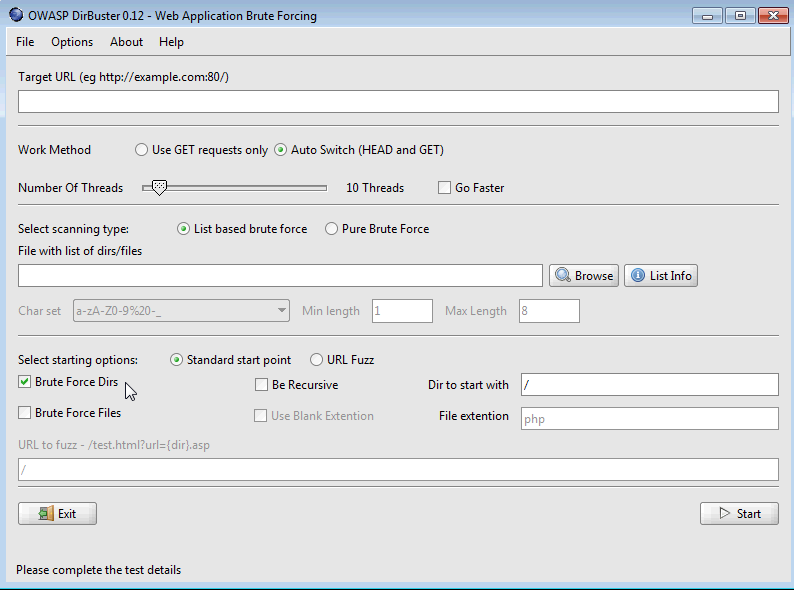This screenshot has width=794, height=590.
Task: Close the DirBuster window
Action: click(773, 16)
